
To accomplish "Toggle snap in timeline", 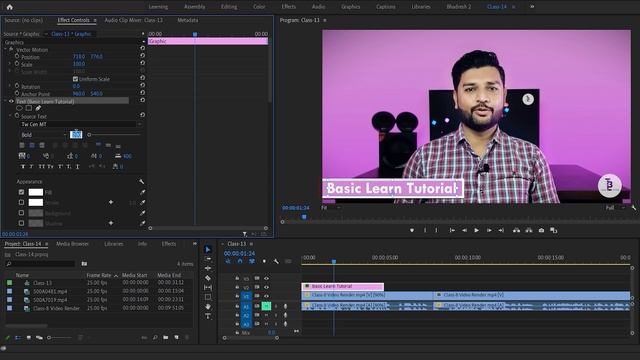I will pyautogui.click(x=240, y=261).
